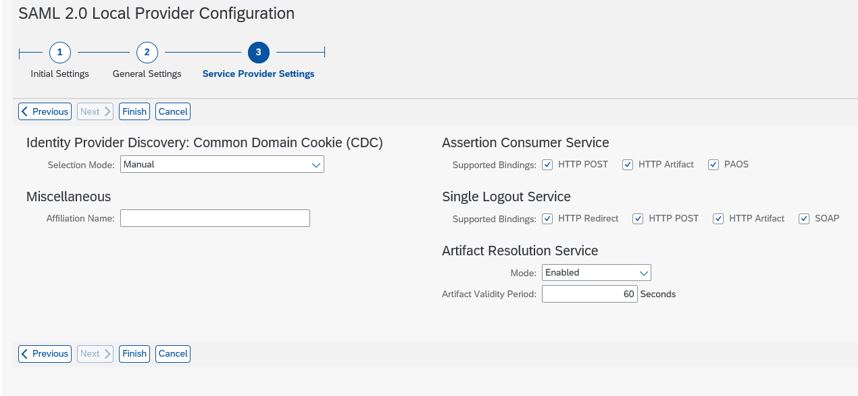Image resolution: width=858 pixels, height=396 pixels.
Task: Click the top Finish button
Action: coord(134,112)
